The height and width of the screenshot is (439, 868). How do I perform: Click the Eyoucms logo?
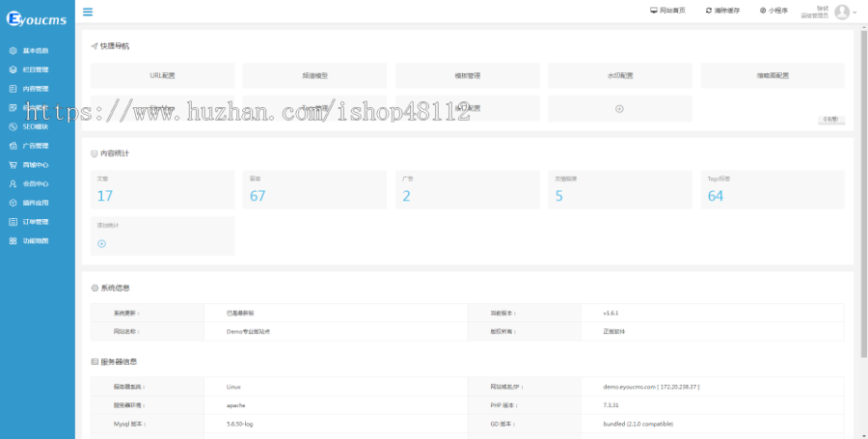(x=37, y=19)
